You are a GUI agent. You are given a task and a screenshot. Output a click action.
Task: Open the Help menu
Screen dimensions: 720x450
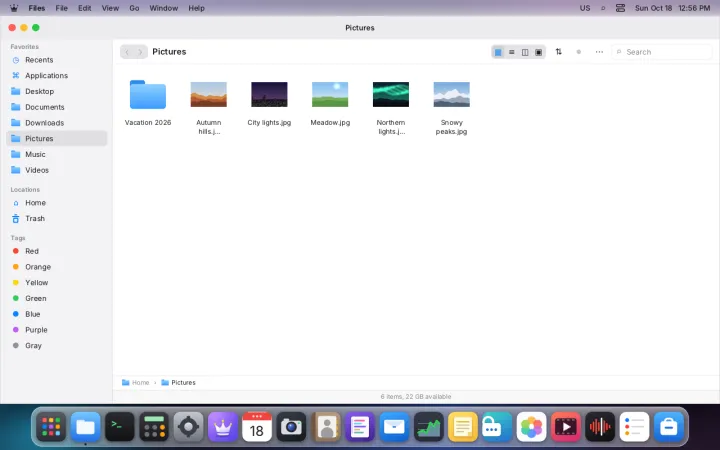197,8
